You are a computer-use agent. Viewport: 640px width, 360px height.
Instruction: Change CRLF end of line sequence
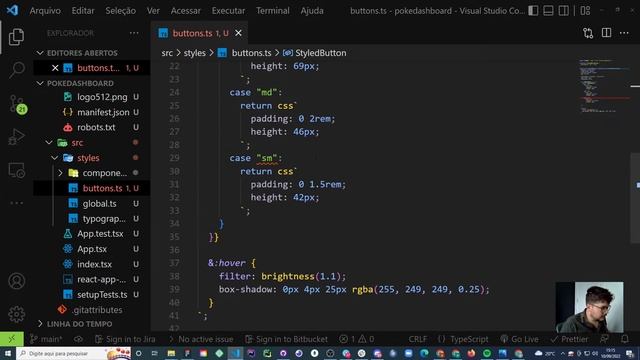pyautogui.click(x=418, y=339)
